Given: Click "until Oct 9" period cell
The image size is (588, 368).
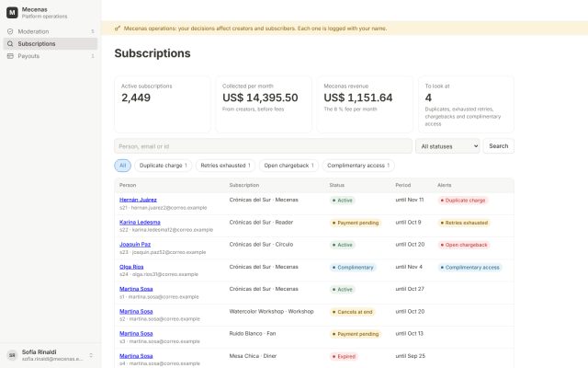Looking at the screenshot, I should [x=408, y=223].
